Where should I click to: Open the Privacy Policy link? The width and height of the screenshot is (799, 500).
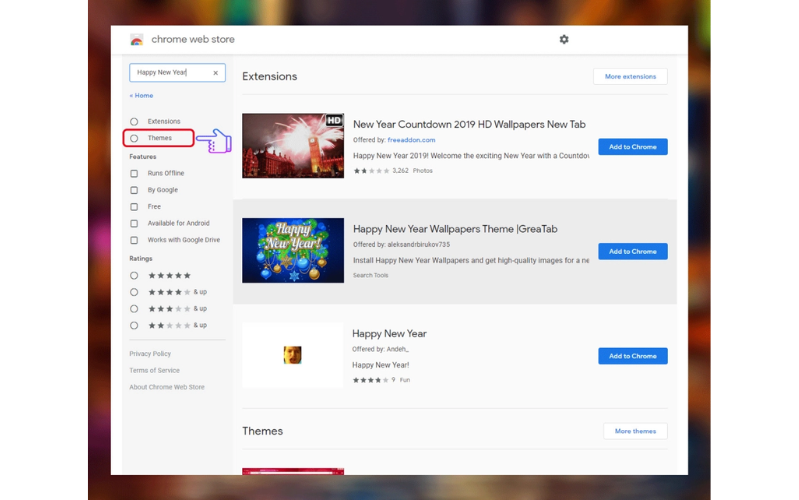coord(150,354)
